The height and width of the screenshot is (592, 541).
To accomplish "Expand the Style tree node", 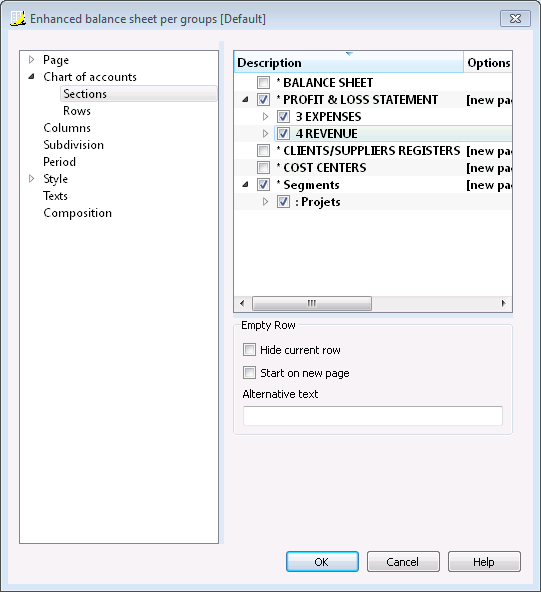I will pyautogui.click(x=32, y=179).
